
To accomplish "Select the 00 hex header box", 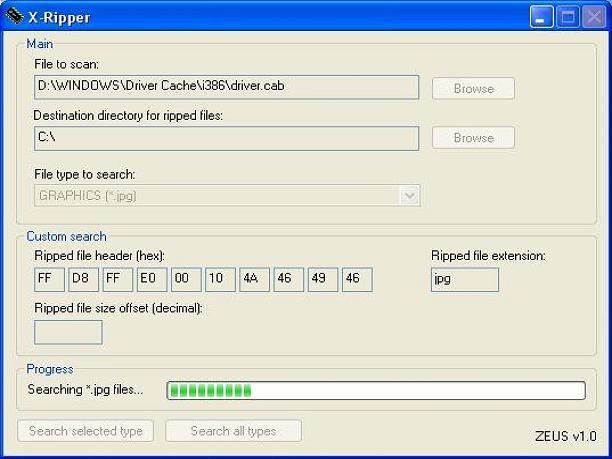I will point(186,279).
